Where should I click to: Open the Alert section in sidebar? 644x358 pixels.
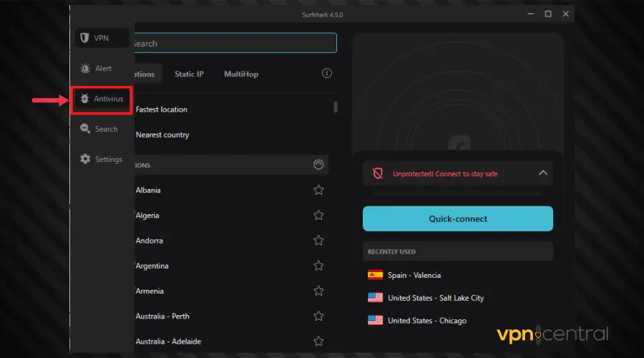tap(102, 68)
